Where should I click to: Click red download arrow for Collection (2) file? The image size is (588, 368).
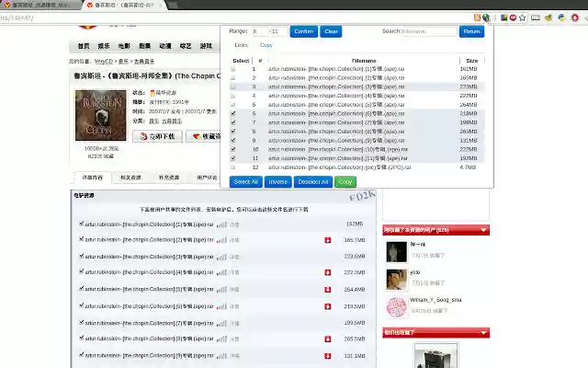tap(328, 240)
